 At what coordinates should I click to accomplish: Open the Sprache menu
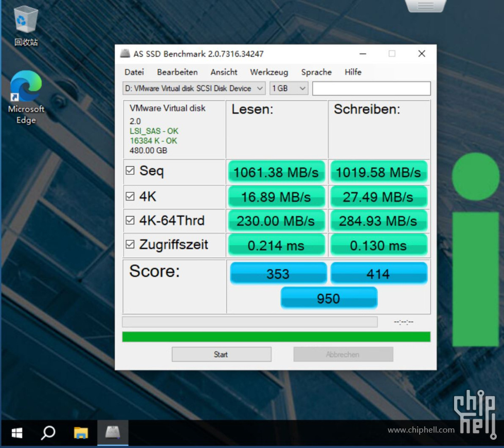[x=316, y=72]
